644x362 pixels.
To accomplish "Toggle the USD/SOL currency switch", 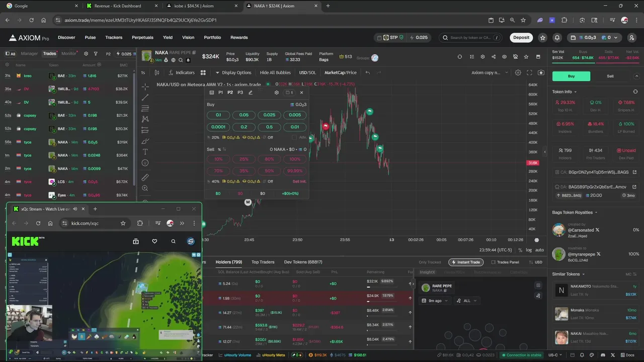I will [307, 72].
